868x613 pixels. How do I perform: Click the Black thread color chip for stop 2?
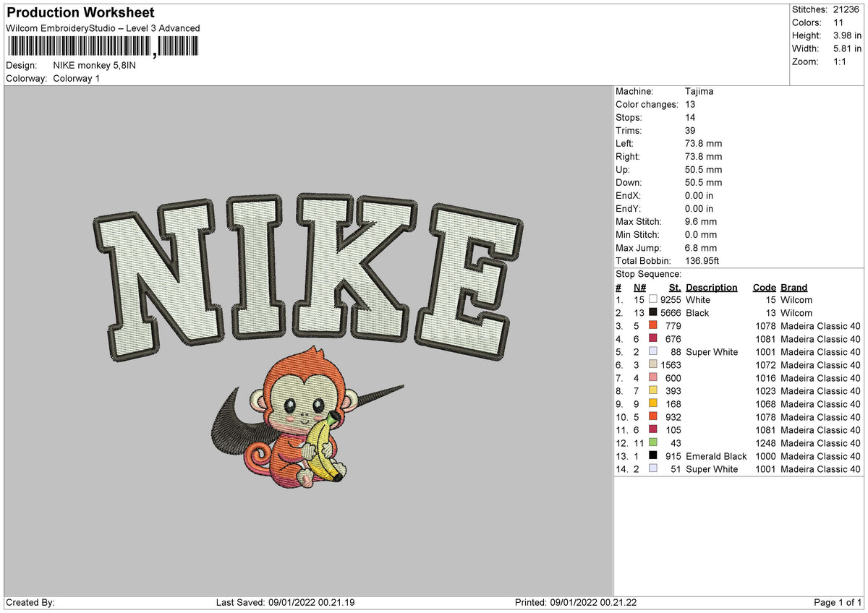point(652,313)
